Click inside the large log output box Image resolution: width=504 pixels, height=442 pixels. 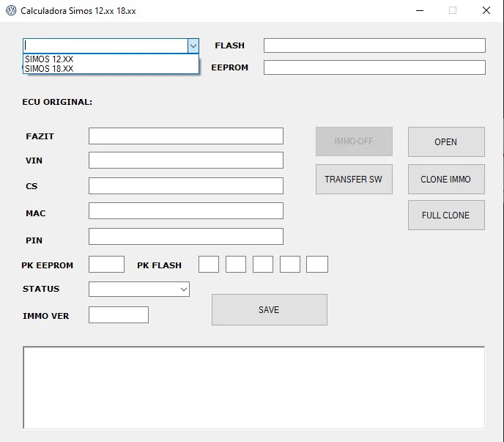[x=254, y=388]
